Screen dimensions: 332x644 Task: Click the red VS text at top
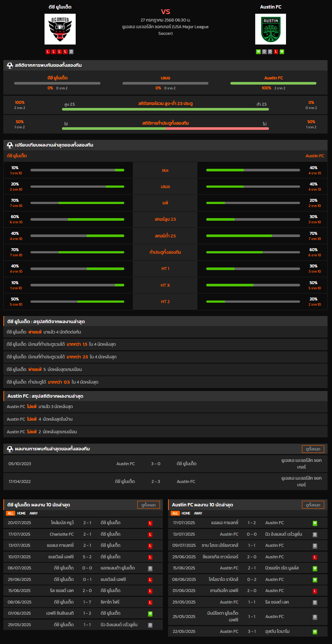165,11
